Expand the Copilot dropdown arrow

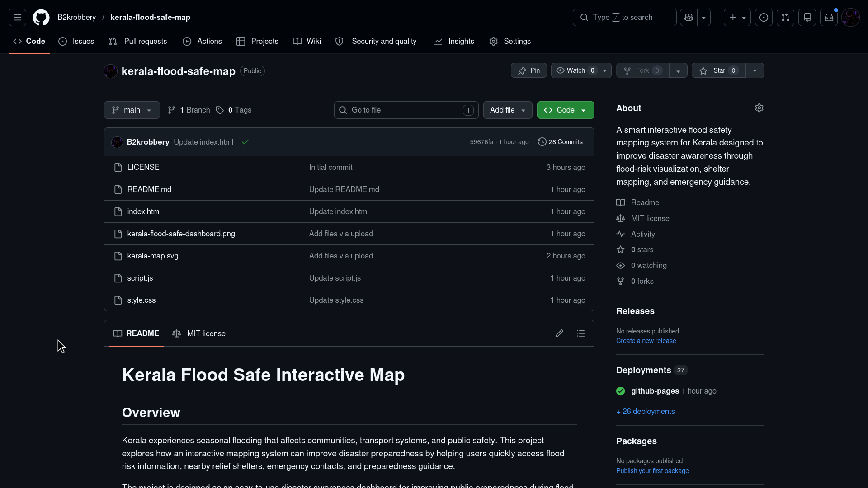point(704,17)
